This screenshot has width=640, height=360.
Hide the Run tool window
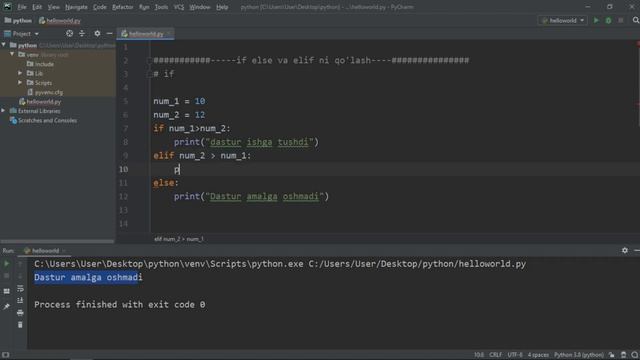637,250
